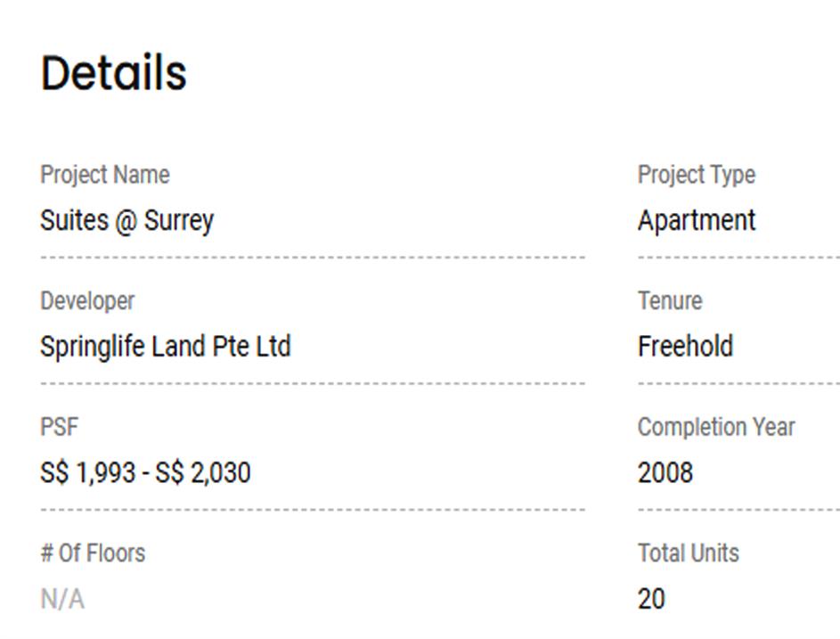The width and height of the screenshot is (840, 639).
Task: Click dashed divider below Suites @ Surrey
Action: click(x=312, y=258)
